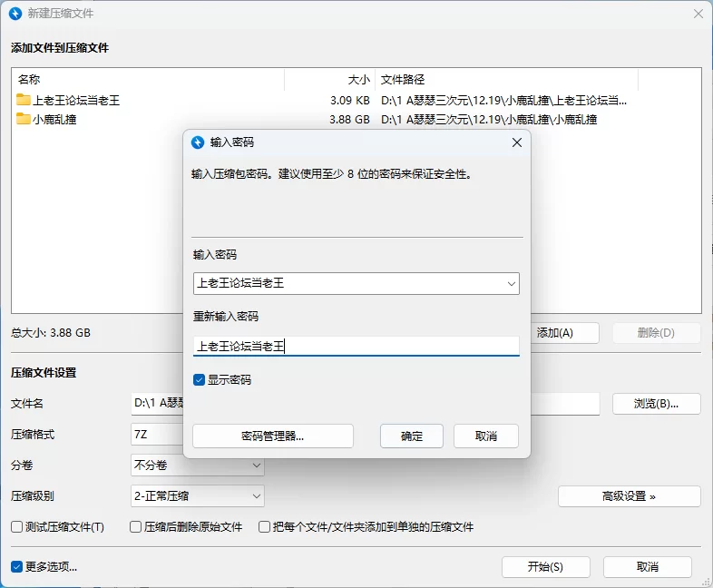Click the 添加(A) button
This screenshot has width=713, height=588.
coord(564,333)
